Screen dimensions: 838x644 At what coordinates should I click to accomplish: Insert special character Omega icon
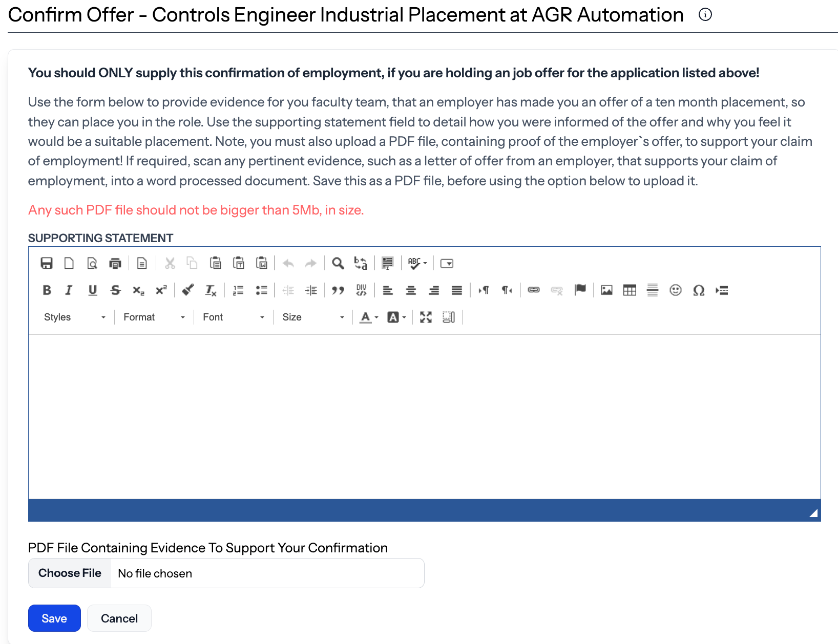tap(699, 290)
